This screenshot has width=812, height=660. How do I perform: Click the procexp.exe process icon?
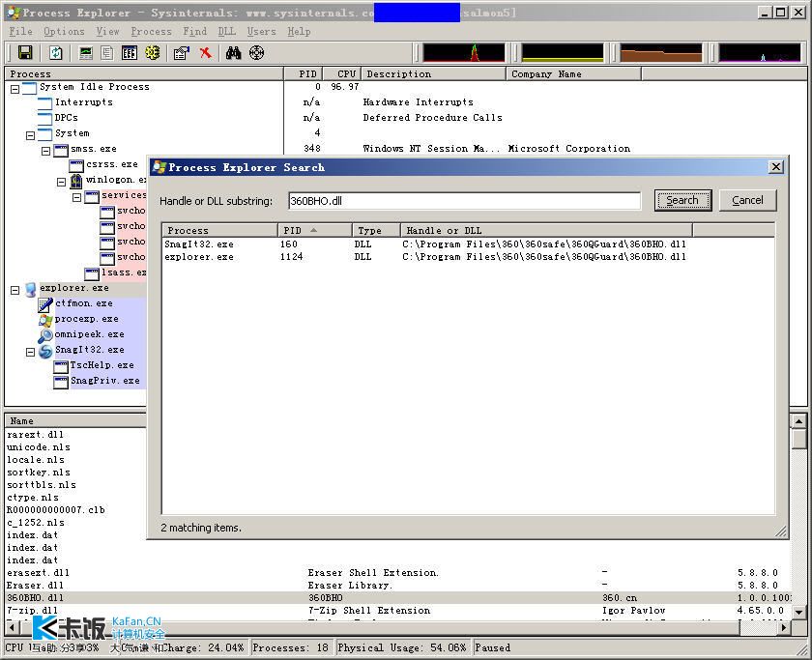coord(45,321)
